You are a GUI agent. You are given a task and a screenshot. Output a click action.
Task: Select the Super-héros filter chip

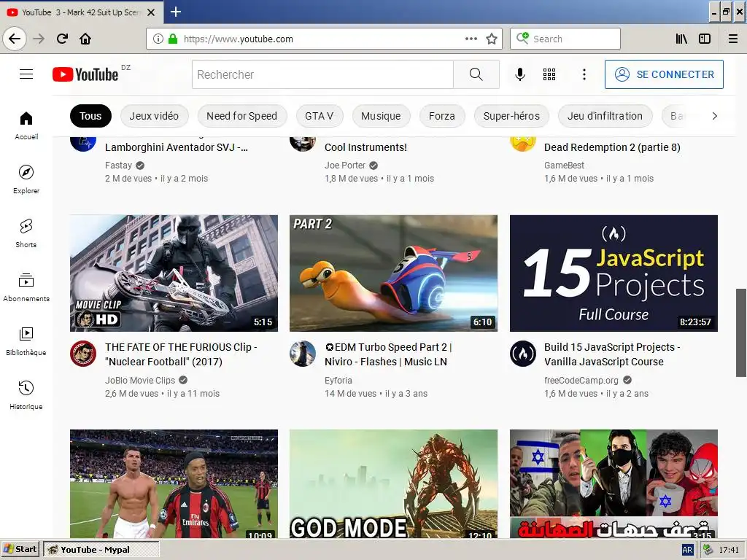[x=511, y=116]
